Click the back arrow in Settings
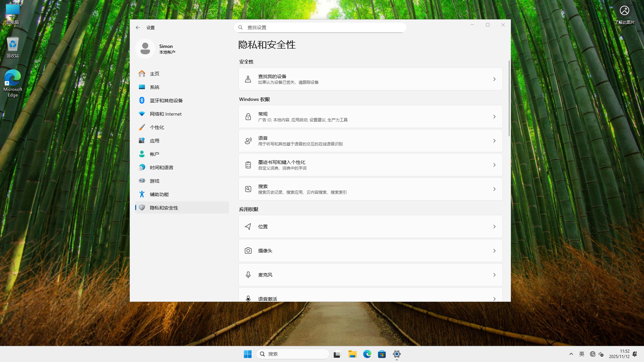644x362 pixels. point(138,27)
